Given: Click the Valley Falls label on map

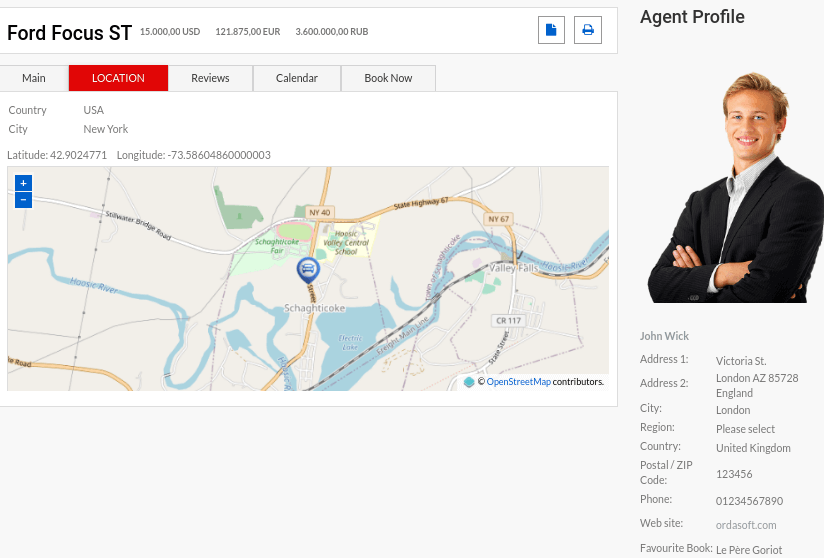Looking at the screenshot, I should click(x=514, y=268).
